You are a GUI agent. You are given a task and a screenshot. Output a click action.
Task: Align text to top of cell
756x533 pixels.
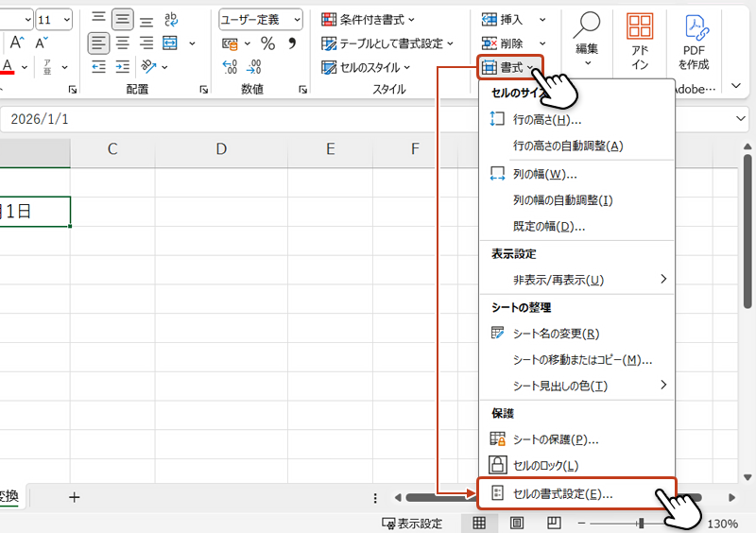point(98,19)
